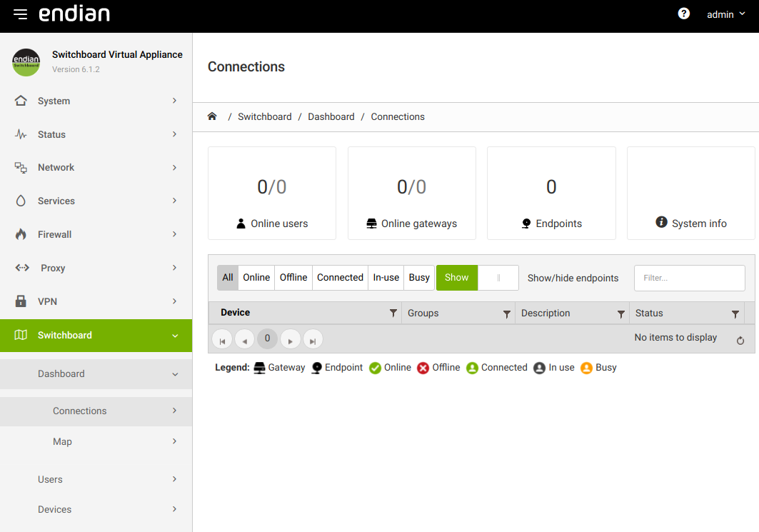The height and width of the screenshot is (532, 759).
Task: Open the hamburger menu icon
Action: tap(20, 14)
